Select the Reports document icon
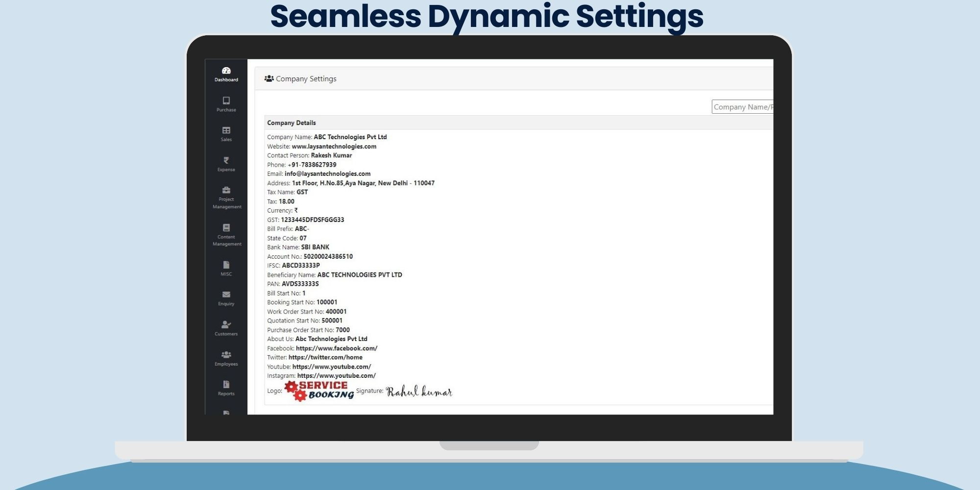This screenshot has width=980, height=490. 226,385
